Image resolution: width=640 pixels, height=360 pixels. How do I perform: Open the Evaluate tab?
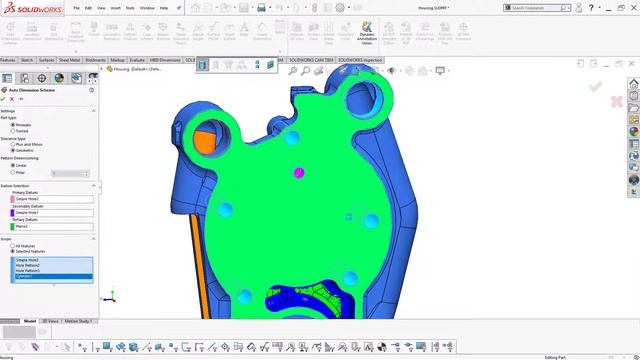pos(137,60)
